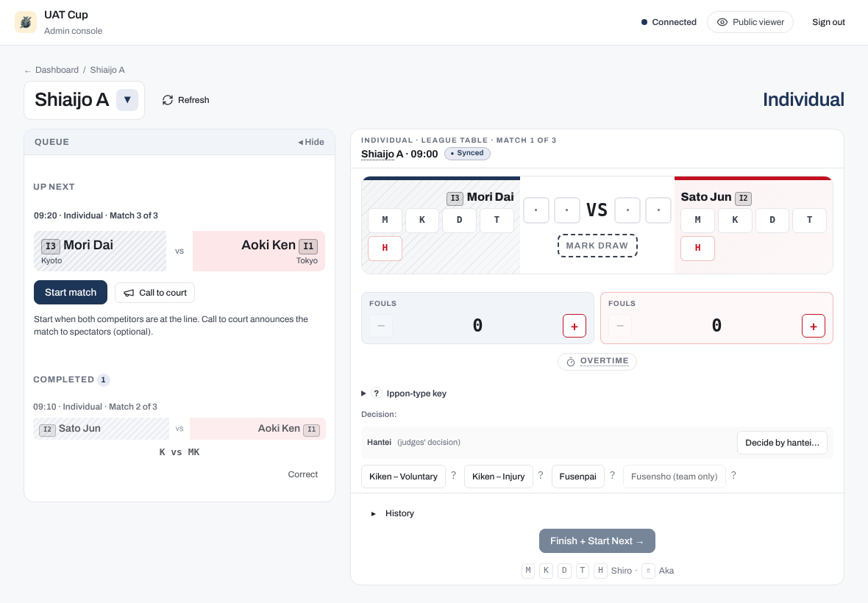
Task: Click the megaphone icon in Call to court
Action: pyautogui.click(x=129, y=293)
